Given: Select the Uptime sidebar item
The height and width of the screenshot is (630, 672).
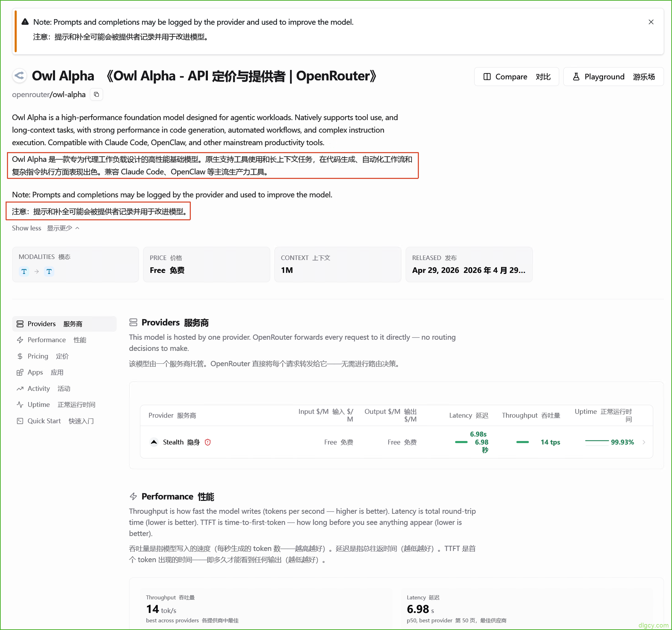Looking at the screenshot, I should pos(64,404).
